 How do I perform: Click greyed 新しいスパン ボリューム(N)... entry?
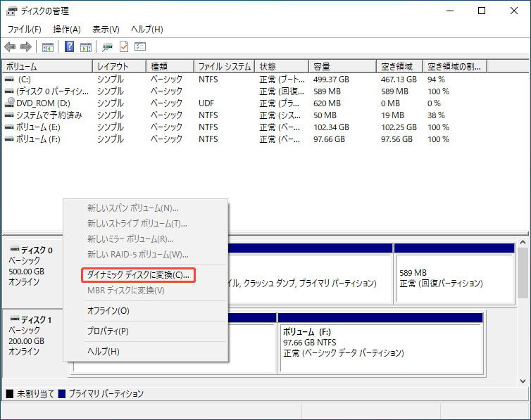146,208
